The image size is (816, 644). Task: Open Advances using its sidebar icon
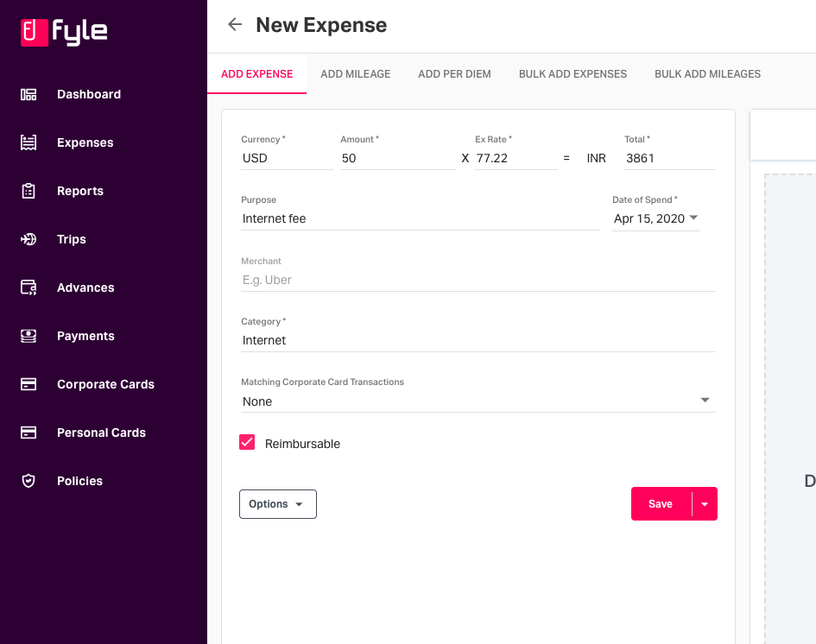tap(28, 287)
